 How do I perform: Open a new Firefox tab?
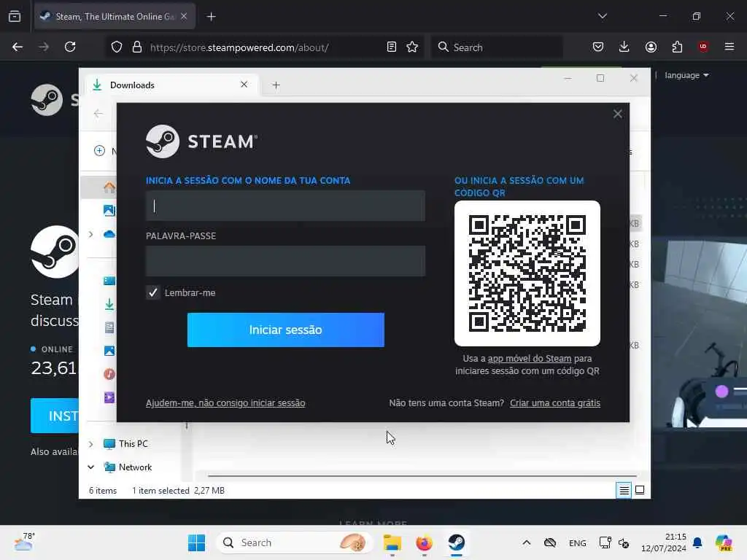pyautogui.click(x=211, y=17)
